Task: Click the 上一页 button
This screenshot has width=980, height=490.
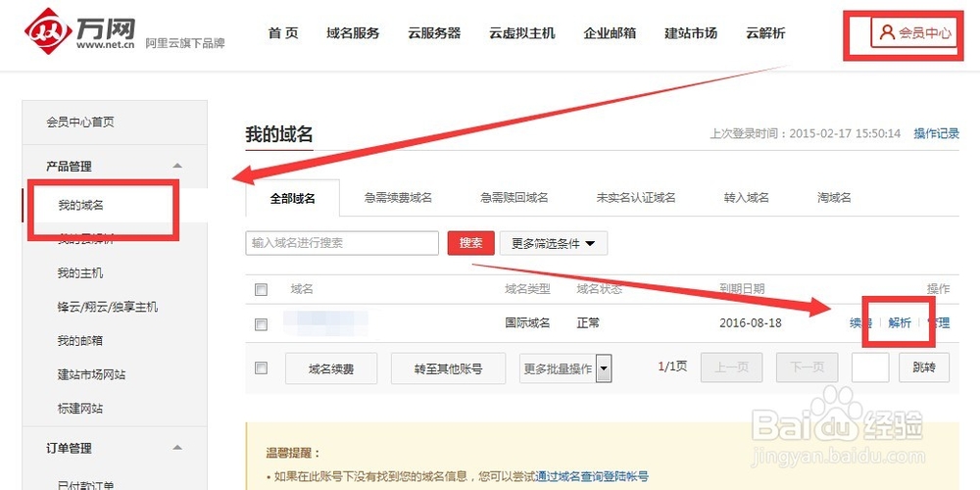Action: click(731, 367)
